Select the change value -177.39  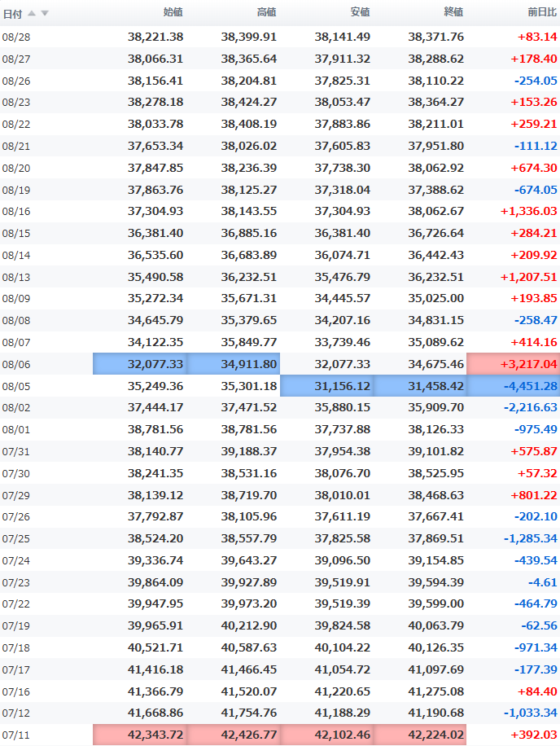[x=536, y=669]
